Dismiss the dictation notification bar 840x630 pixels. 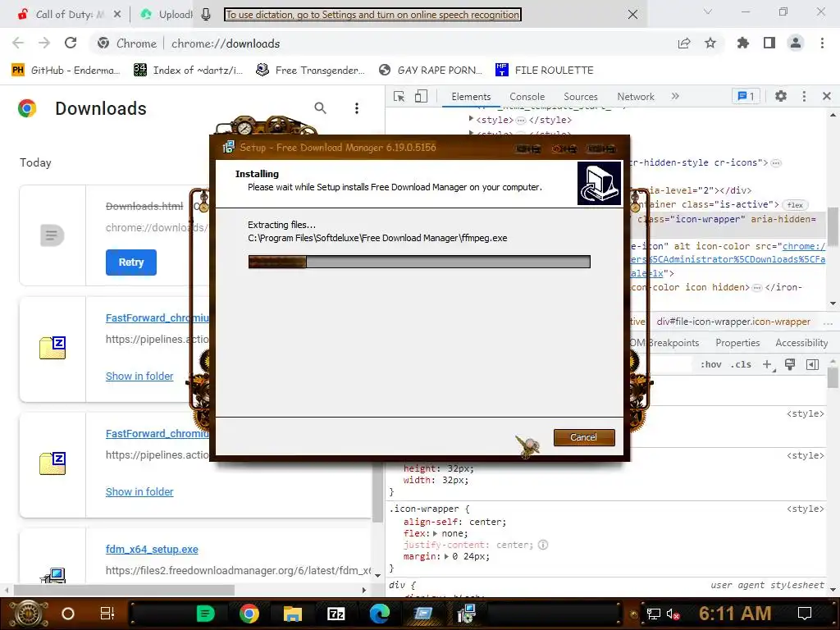632,15
